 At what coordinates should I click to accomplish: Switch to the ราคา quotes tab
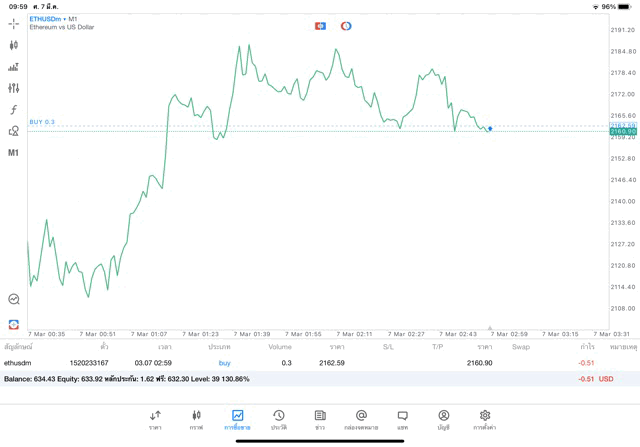pos(155,419)
